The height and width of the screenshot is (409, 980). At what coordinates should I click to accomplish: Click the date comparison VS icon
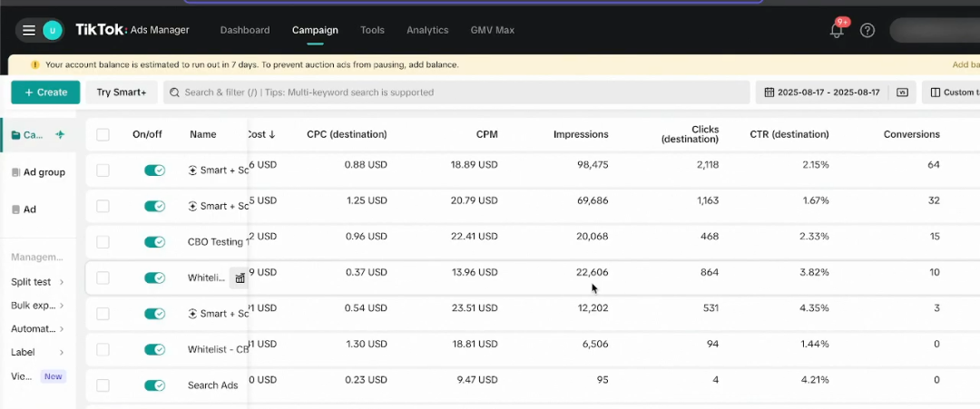[902, 93]
